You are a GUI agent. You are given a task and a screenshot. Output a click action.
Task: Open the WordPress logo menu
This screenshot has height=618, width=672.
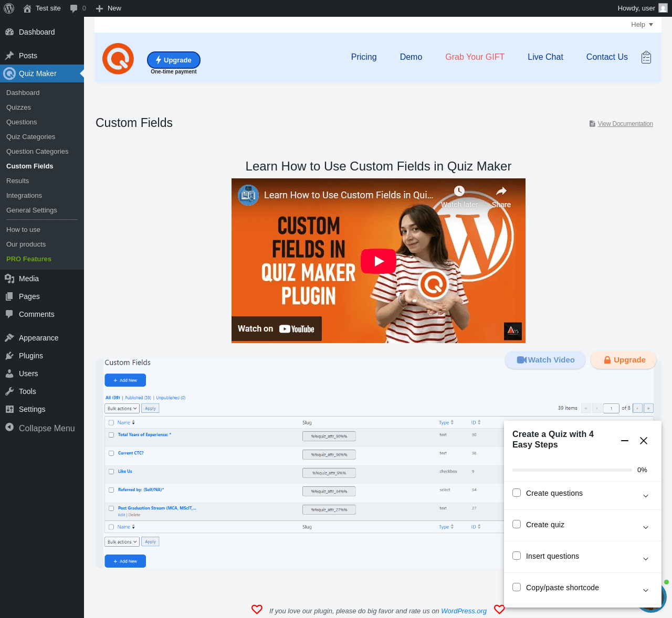tap(9, 8)
